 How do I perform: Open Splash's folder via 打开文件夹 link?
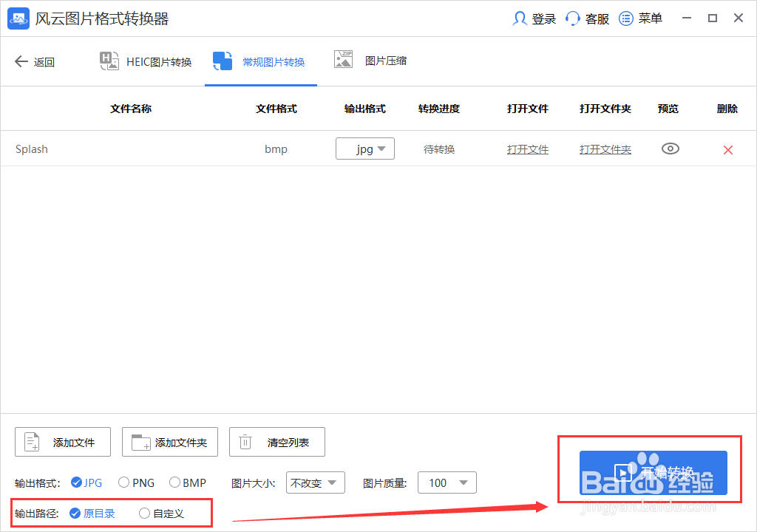click(x=605, y=149)
